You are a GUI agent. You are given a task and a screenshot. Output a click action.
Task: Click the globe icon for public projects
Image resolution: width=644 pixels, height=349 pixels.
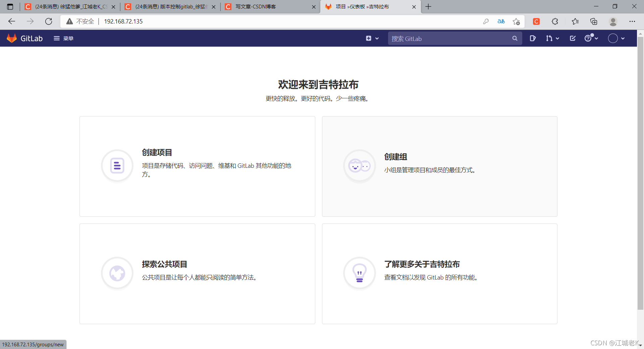click(x=117, y=273)
